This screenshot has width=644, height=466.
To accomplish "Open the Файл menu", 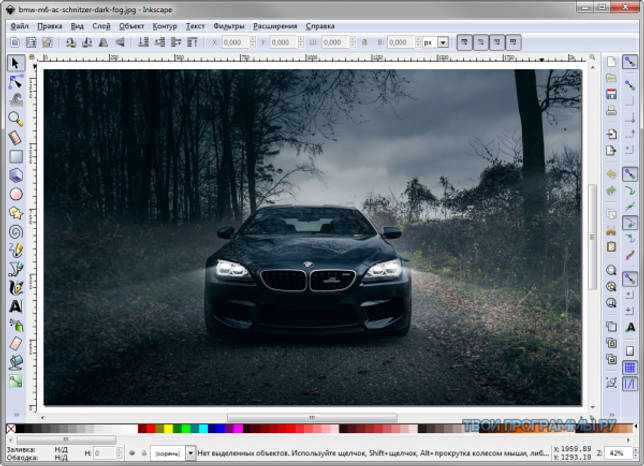I will click(19, 26).
